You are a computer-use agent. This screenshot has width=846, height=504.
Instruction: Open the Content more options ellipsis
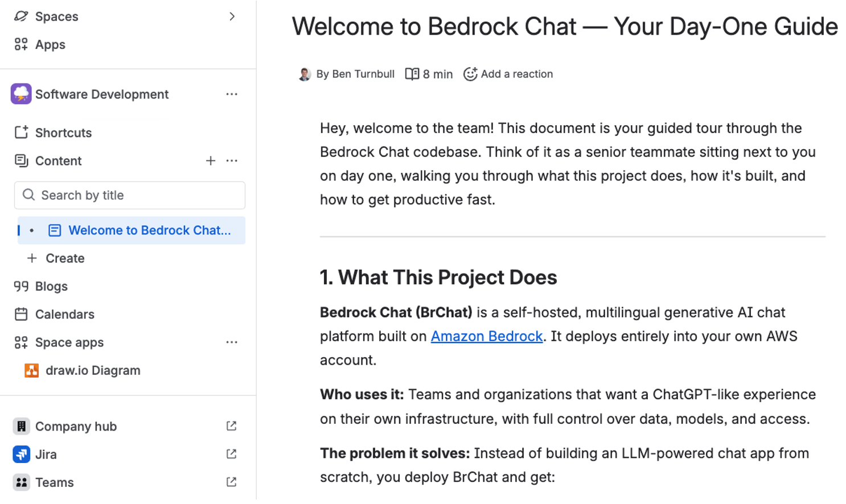click(232, 161)
